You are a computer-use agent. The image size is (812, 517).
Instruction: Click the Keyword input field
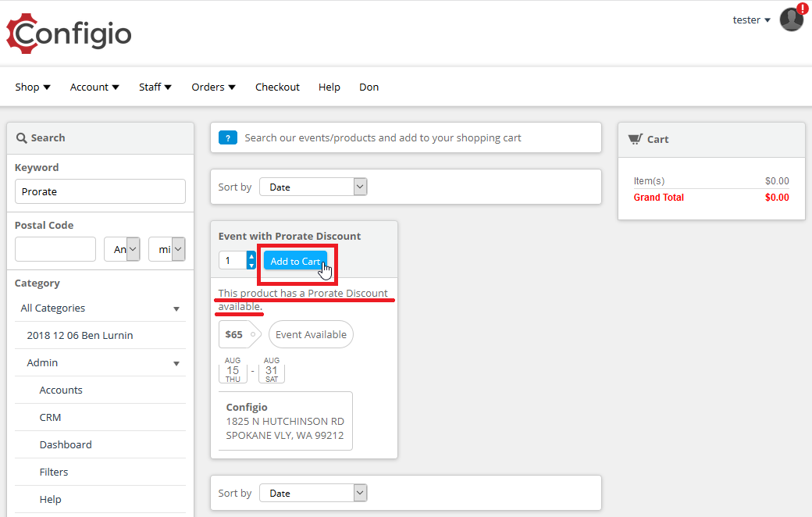click(100, 191)
